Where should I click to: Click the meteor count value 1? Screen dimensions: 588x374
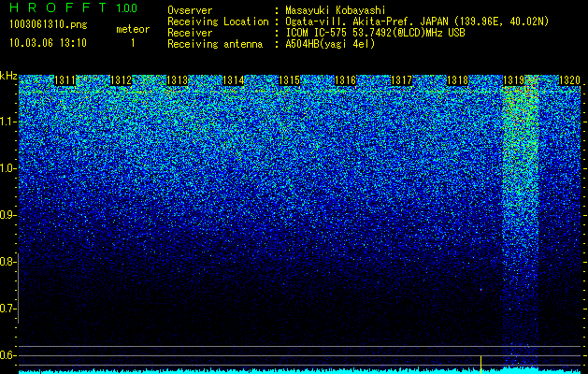(x=133, y=43)
